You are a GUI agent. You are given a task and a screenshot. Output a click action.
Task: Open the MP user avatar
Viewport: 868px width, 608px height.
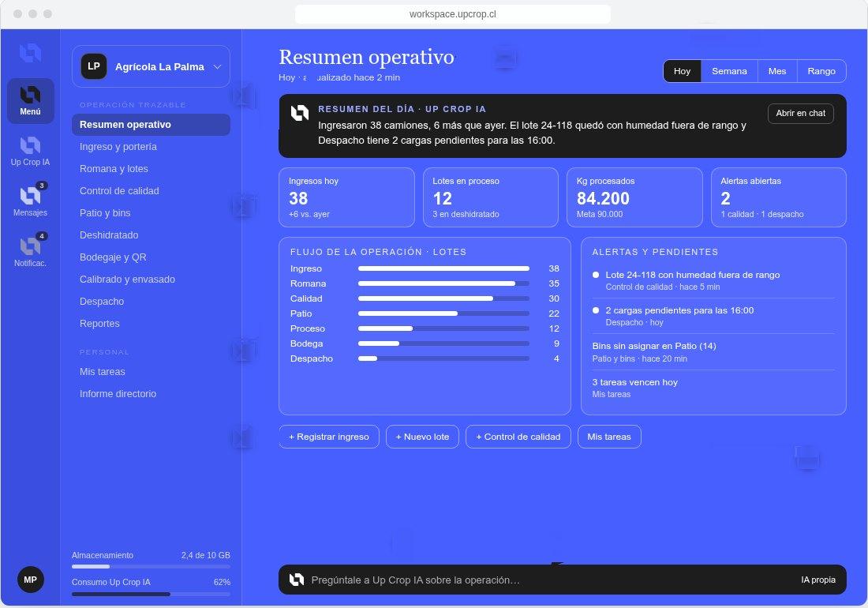coord(31,580)
